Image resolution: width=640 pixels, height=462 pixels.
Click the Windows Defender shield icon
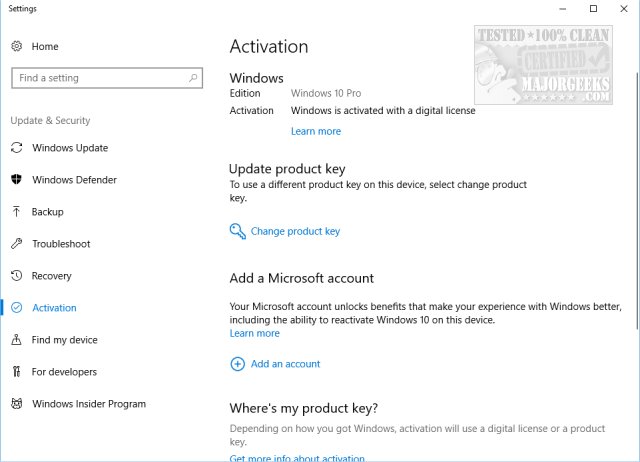point(16,180)
